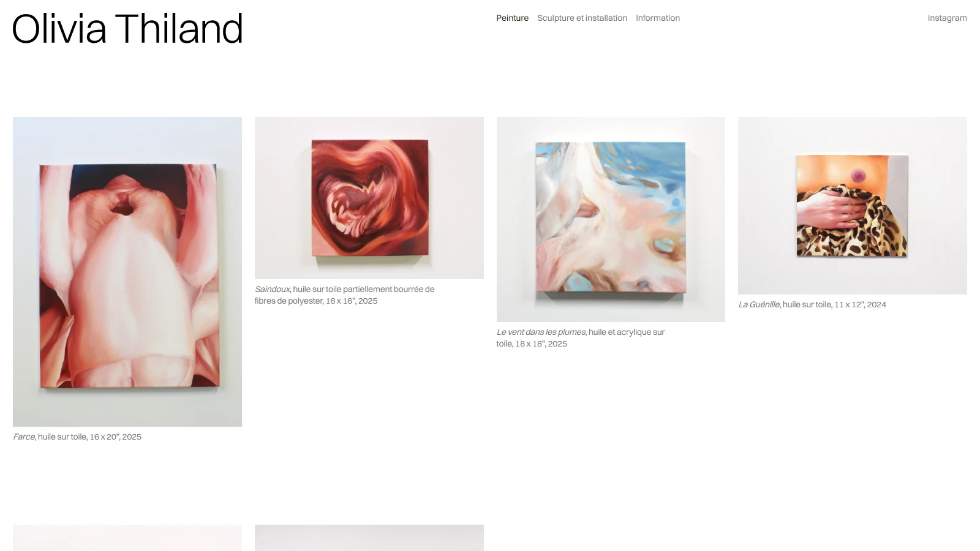Open the cropped image below Saindoux caption
Viewport: 980px width, 551px height.
click(369, 538)
